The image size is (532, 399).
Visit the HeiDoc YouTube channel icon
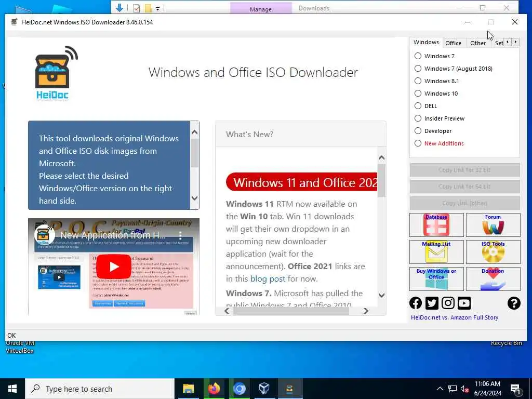tap(464, 303)
